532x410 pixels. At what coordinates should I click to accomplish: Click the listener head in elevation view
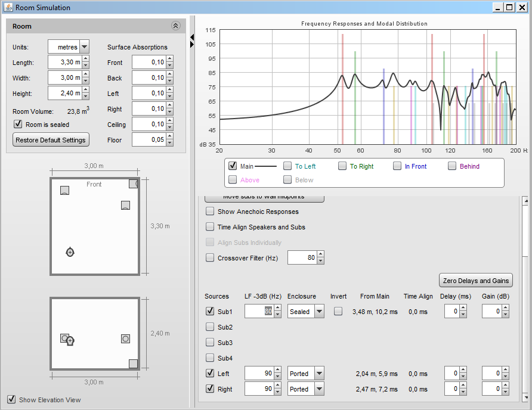pos(70,341)
